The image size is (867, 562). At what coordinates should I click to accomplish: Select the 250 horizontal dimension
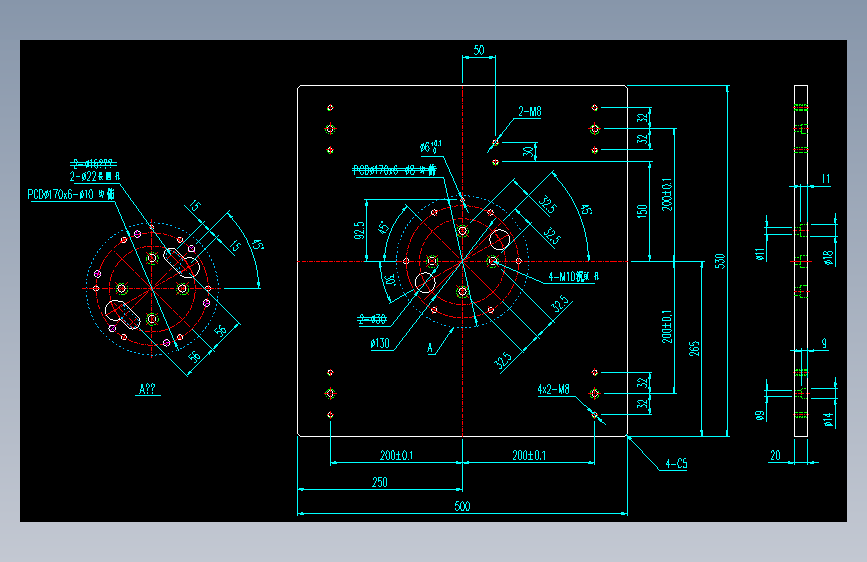tap(379, 482)
